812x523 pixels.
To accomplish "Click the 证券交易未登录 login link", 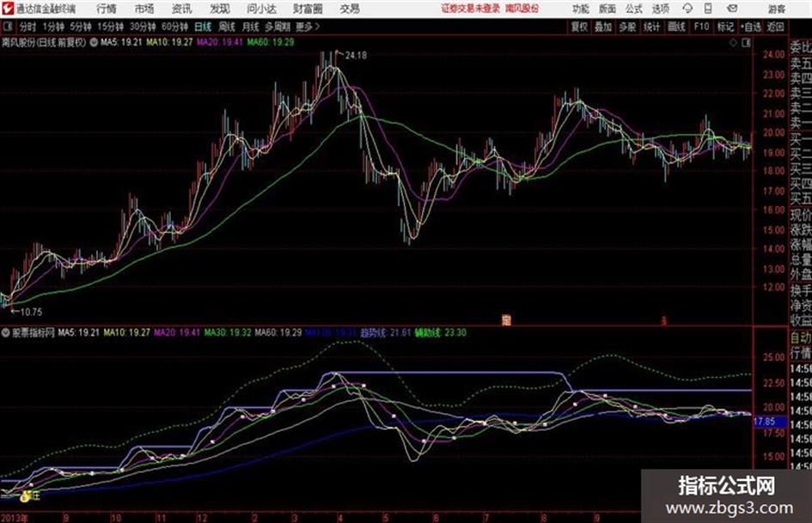I will click(x=470, y=9).
